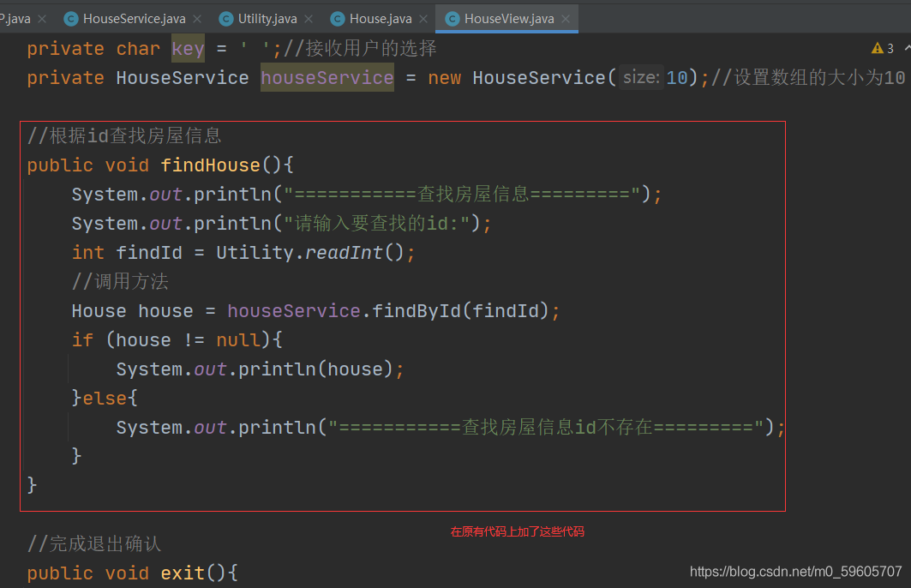Close the HouseService.java tab
The height and width of the screenshot is (588, 911).
(197, 19)
